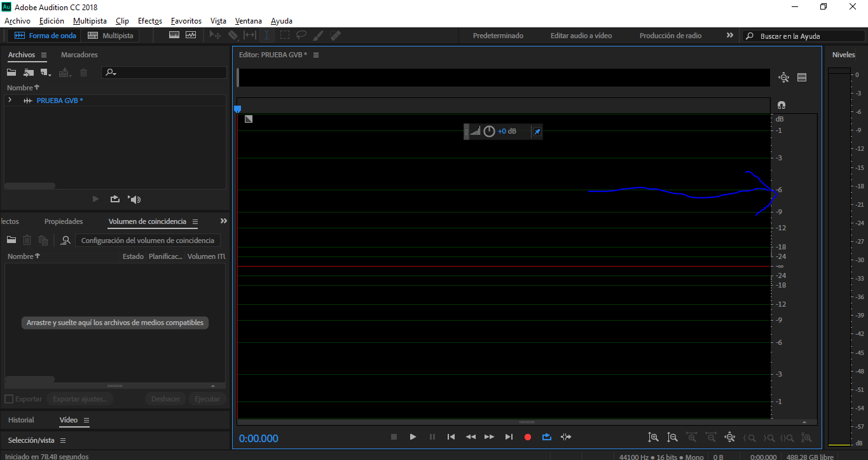Image resolution: width=868 pixels, height=460 pixels.
Task: Select the Time Selection tool
Action: click(267, 36)
